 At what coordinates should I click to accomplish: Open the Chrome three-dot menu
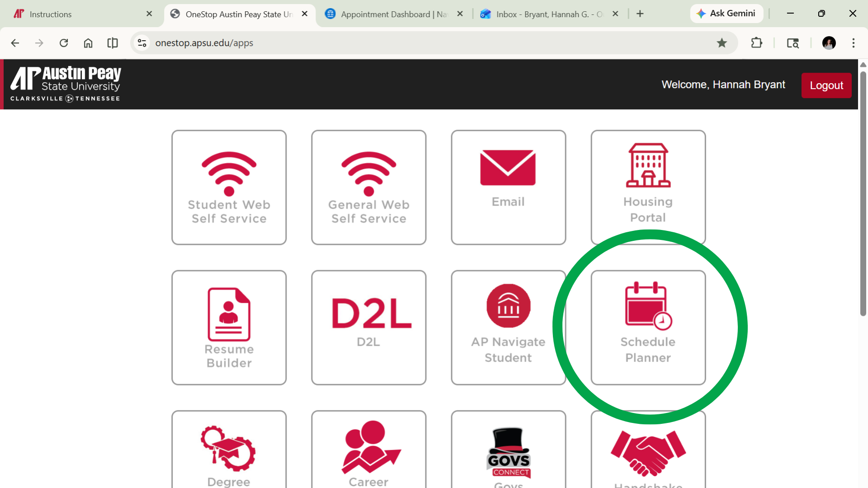coord(854,43)
